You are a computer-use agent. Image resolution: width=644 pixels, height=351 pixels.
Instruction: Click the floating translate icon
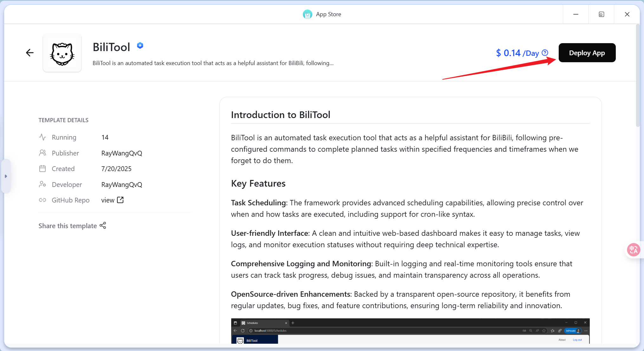pos(634,250)
